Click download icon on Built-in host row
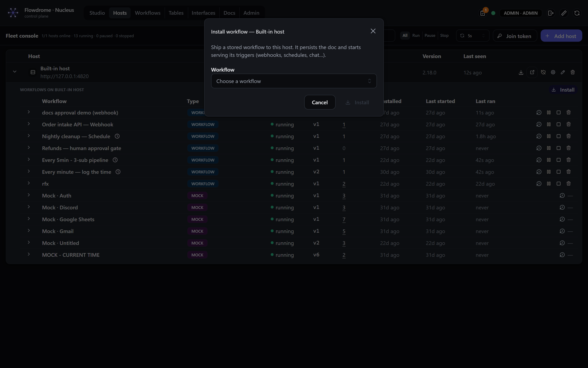The height and width of the screenshot is (368, 588). [521, 73]
